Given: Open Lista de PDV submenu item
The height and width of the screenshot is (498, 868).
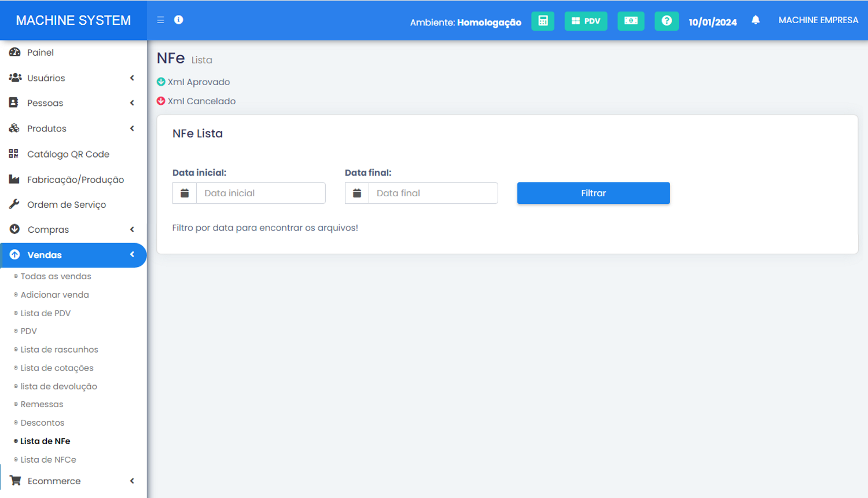Looking at the screenshot, I should coord(45,313).
